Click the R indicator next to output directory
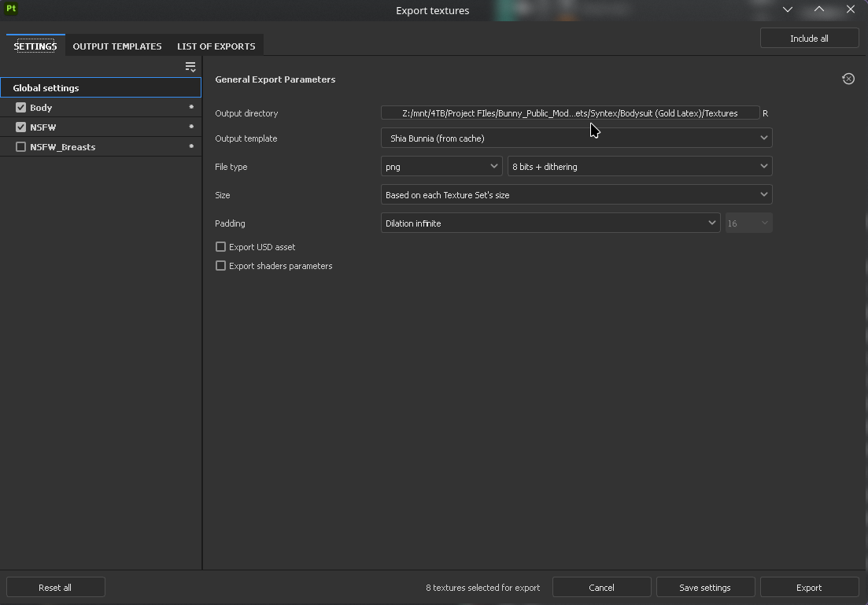Screen dimensions: 868x605 tap(766, 113)
